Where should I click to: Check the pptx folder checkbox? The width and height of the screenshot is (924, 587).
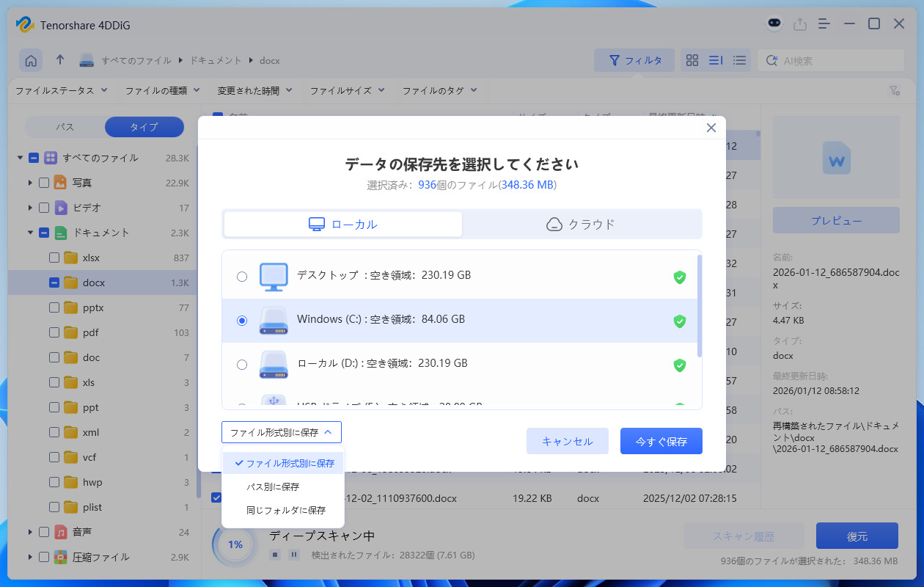point(54,307)
